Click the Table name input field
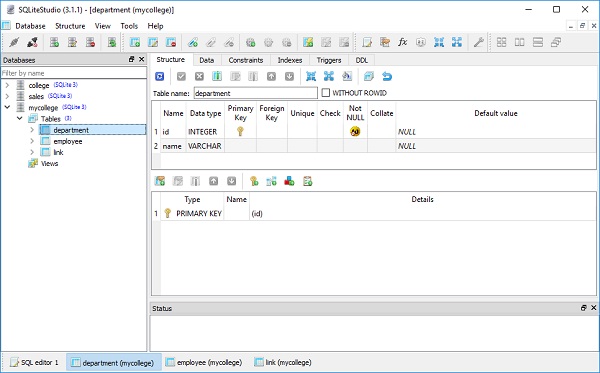Viewport: 600px width, 373px height. [256, 93]
